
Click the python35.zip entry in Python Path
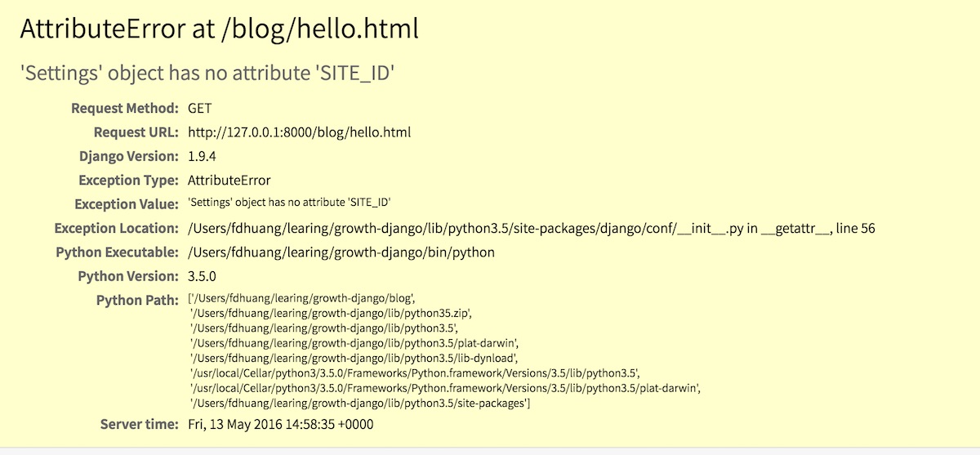point(331,314)
